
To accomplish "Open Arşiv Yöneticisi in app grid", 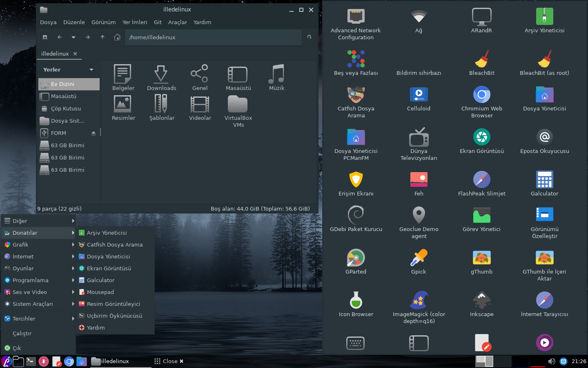I will [544, 21].
